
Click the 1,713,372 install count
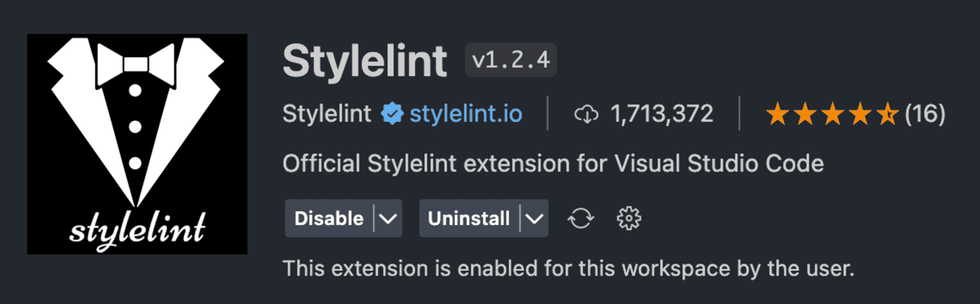pyautogui.click(x=662, y=114)
